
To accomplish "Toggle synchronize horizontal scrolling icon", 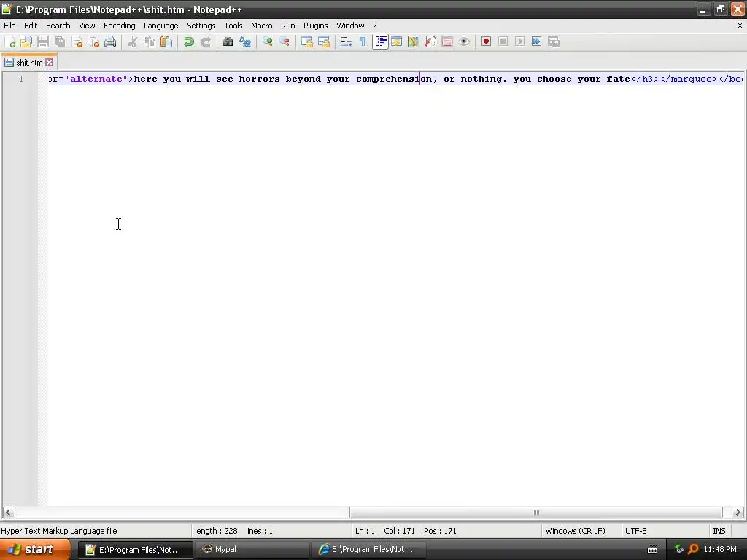I will [x=324, y=42].
